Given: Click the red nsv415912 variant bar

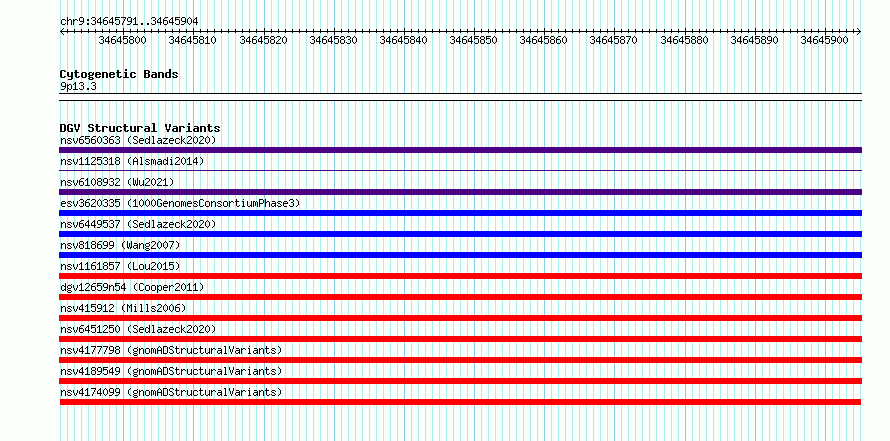Looking at the screenshot, I should (x=460, y=318).
